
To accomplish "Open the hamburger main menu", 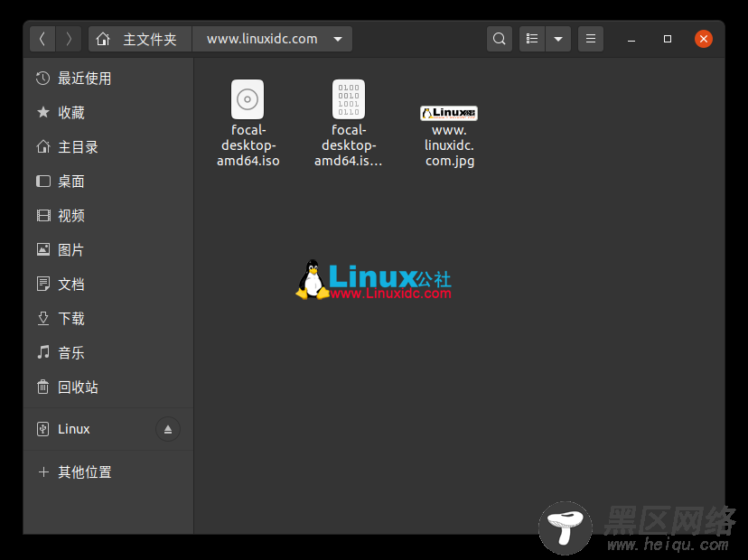I will 591,39.
